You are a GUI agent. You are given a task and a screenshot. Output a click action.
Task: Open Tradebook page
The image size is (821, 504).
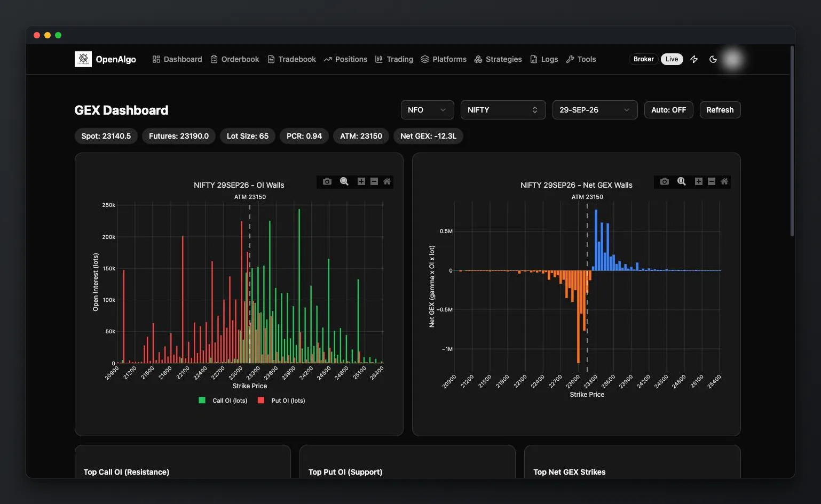coord(292,59)
